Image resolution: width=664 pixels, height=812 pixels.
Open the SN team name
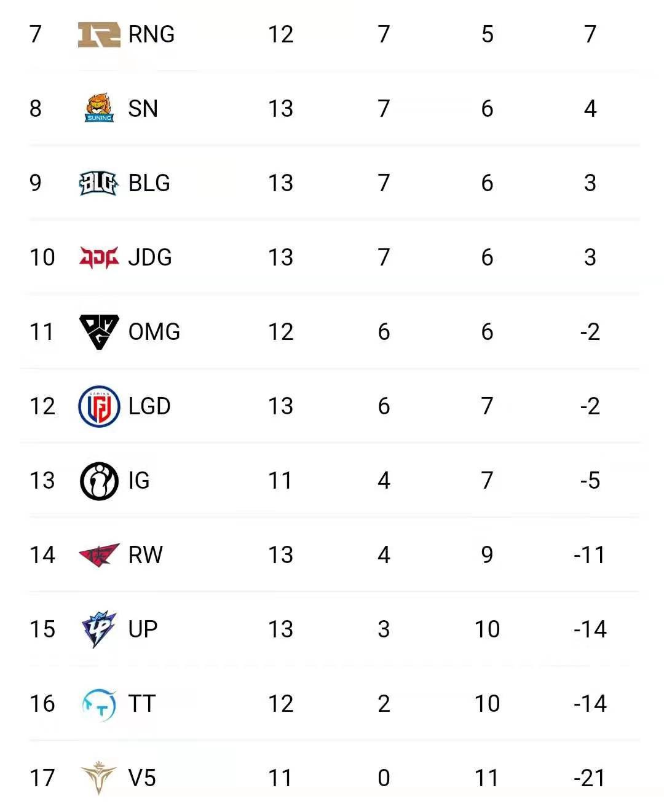pyautogui.click(x=143, y=109)
